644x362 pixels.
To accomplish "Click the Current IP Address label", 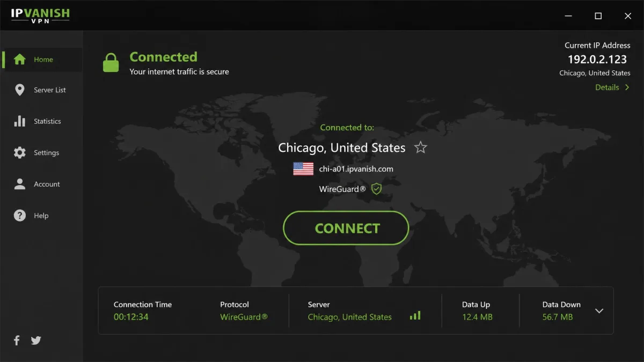I will (x=597, y=46).
